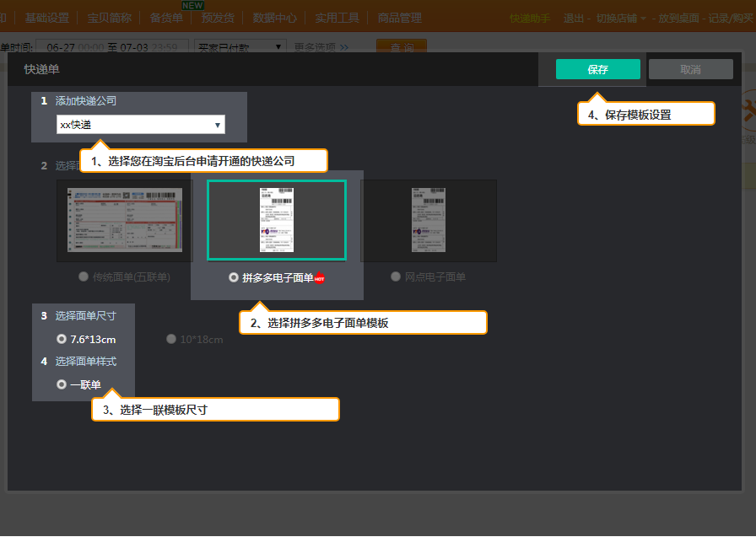Click the traditional five-part waybill thumbnail
This screenshot has height=537, width=756.
[125, 220]
